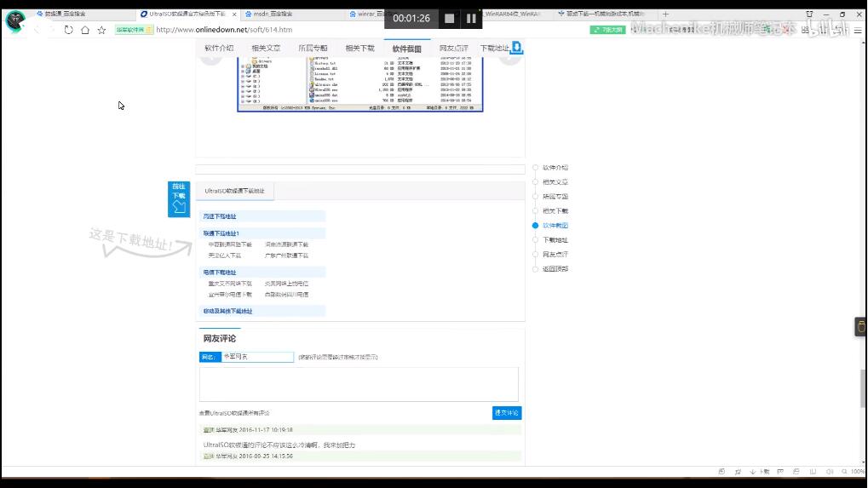Click the side widget at right edge
This screenshot has height=488, width=868.
click(861, 327)
